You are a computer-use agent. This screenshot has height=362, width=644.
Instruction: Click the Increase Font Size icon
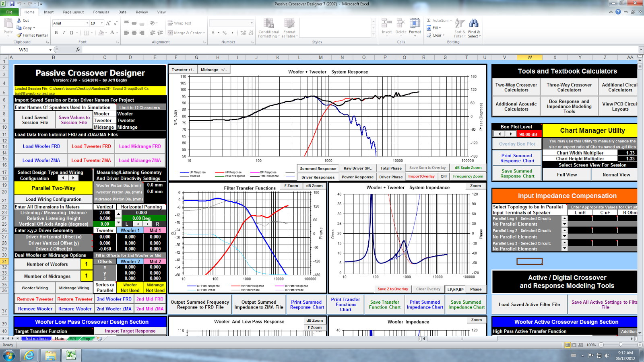tap(108, 23)
